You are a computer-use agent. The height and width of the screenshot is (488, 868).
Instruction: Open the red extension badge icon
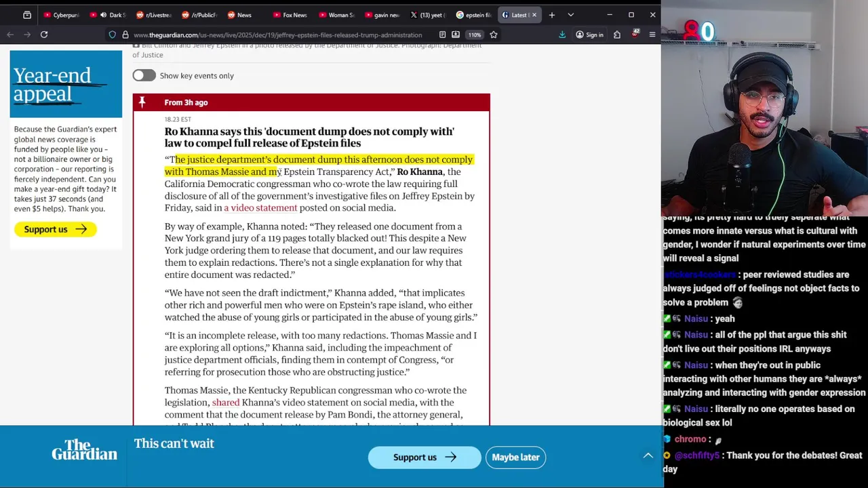pos(635,34)
